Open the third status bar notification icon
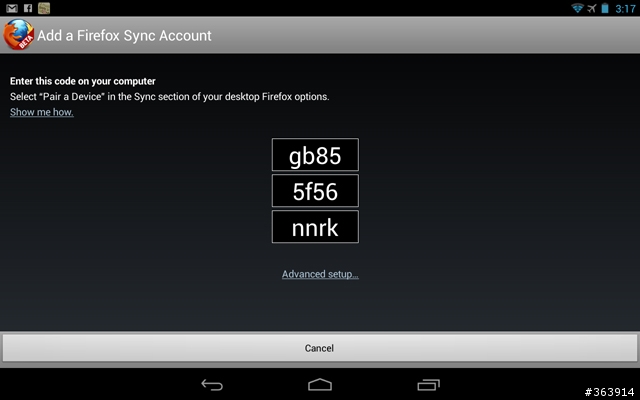The height and width of the screenshot is (400, 640). [44, 8]
